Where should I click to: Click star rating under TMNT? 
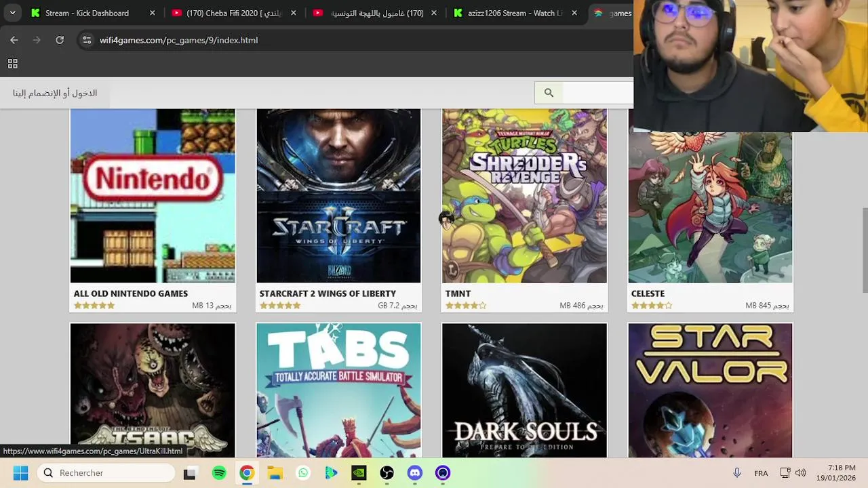click(x=466, y=306)
